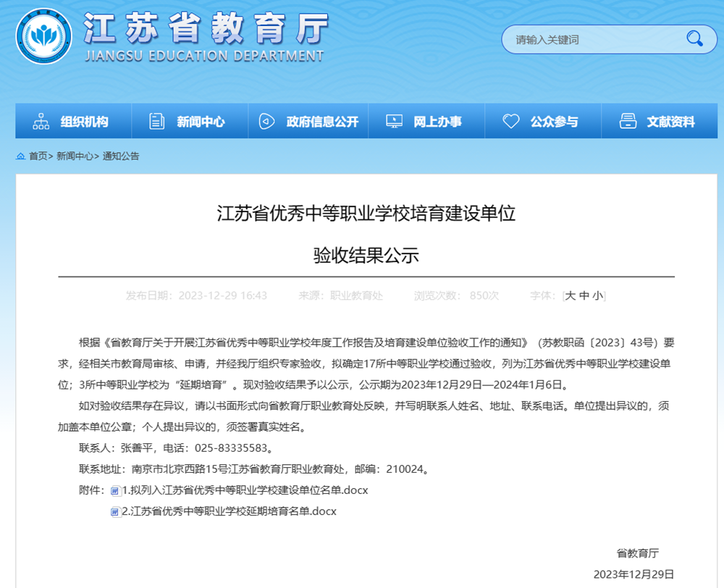Go to 新闻中心 in the breadcrumb
724x588 pixels.
point(75,156)
